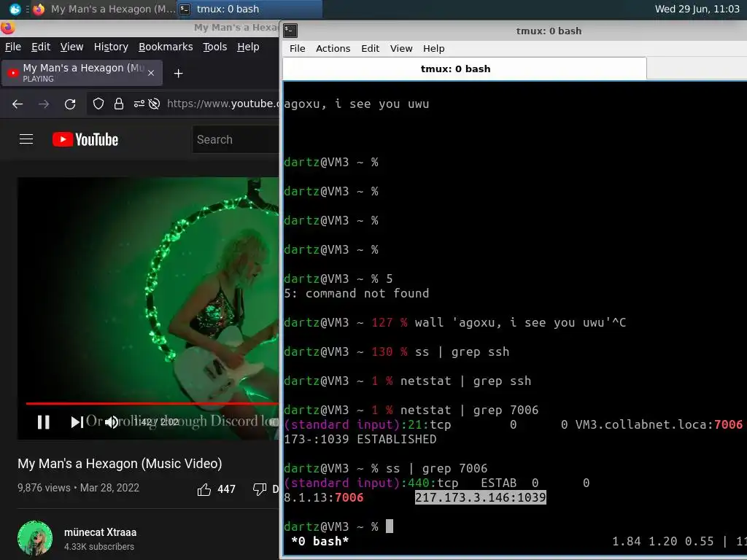
Task: Open the Firefox Help menu
Action: (x=248, y=47)
